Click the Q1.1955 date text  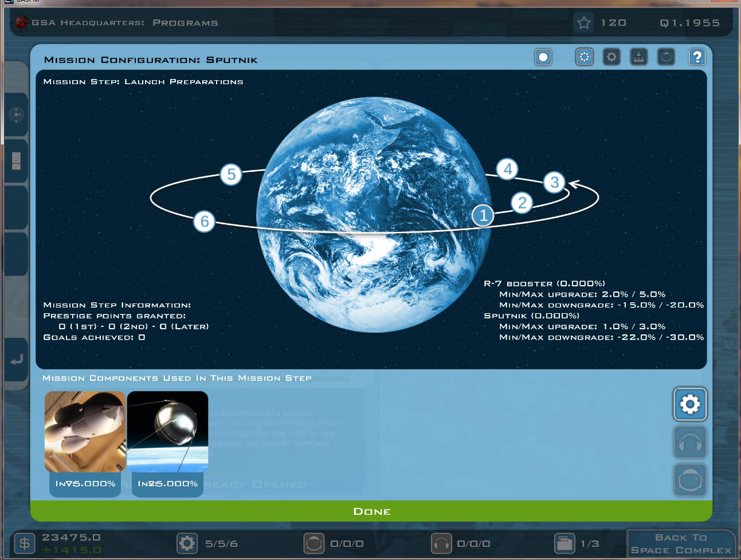[x=689, y=23]
